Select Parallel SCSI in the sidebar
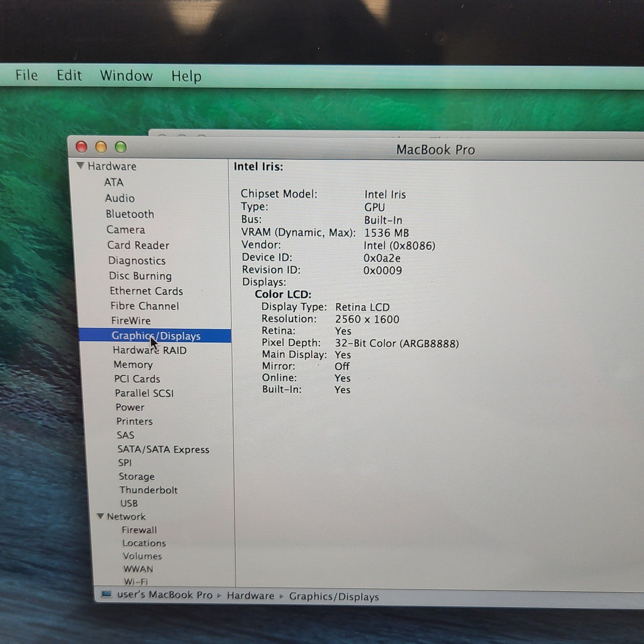The image size is (644, 644). pyautogui.click(x=144, y=393)
